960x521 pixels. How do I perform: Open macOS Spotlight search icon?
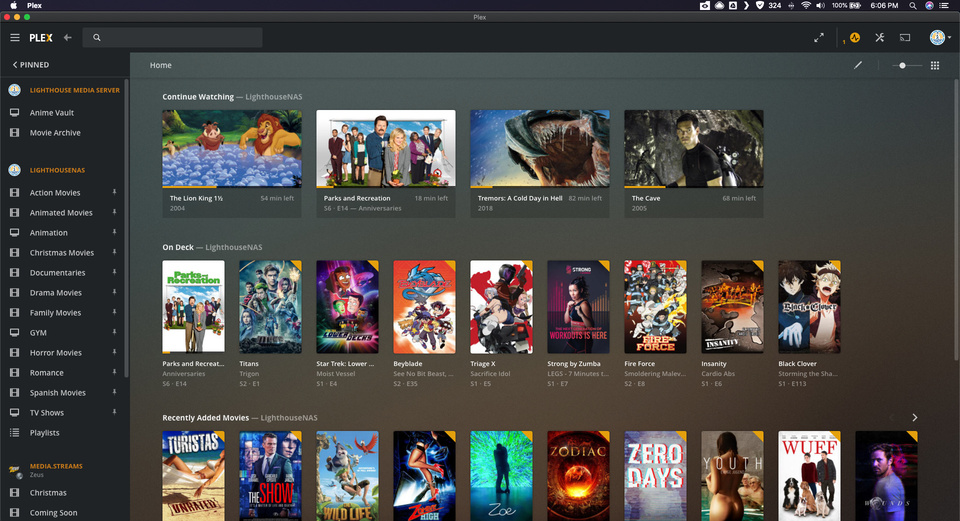[x=913, y=6]
